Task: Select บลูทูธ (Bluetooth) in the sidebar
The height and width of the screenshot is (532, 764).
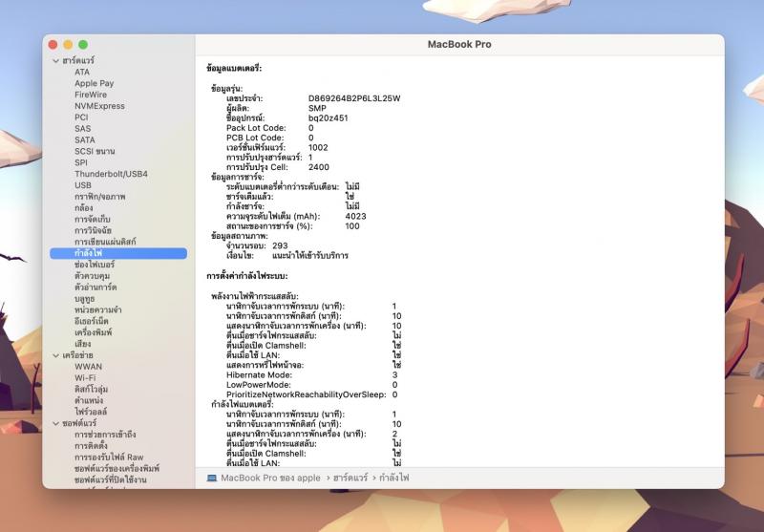Action: coord(85,299)
